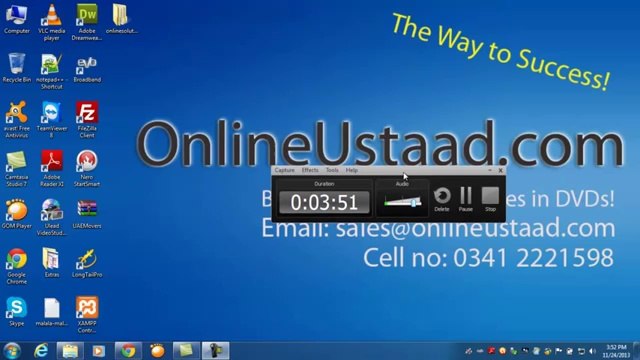Image resolution: width=640 pixels, height=360 pixels.
Task: Select the VLC media player shortcut
Action: 51,22
